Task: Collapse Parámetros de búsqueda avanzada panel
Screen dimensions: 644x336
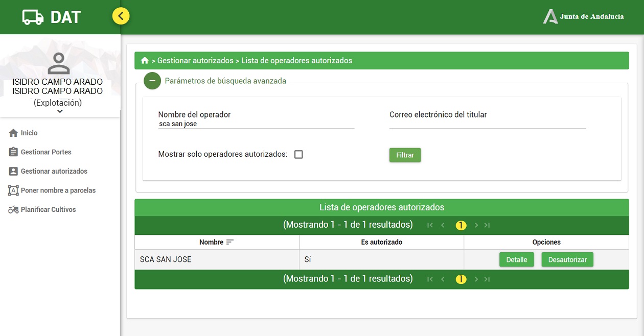Action: click(x=152, y=81)
